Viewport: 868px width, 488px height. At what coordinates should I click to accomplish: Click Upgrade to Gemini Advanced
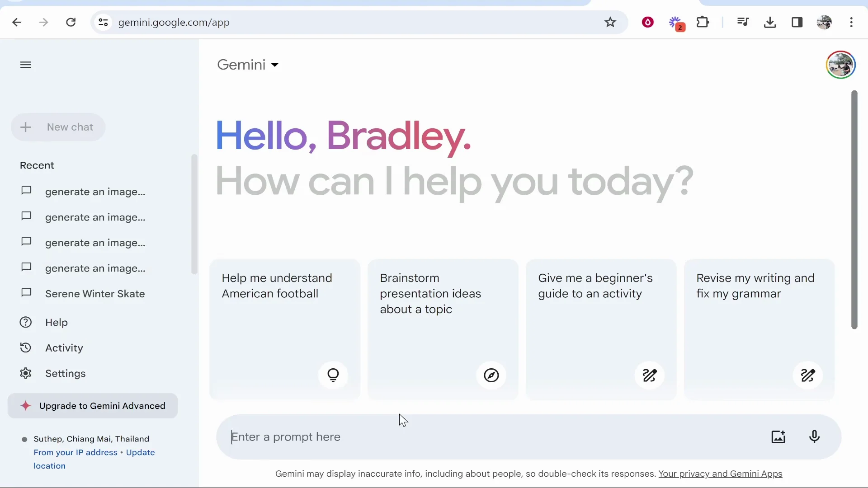click(x=93, y=406)
